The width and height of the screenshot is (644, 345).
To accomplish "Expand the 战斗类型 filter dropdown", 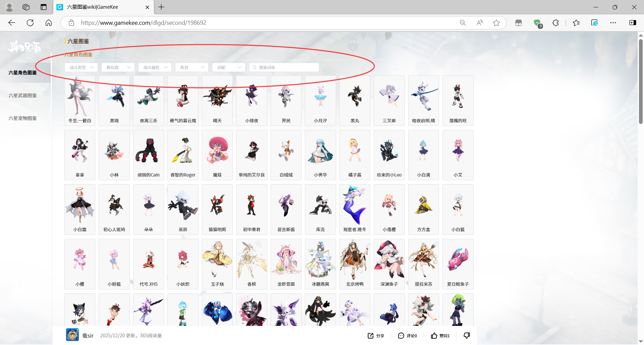I will (x=81, y=67).
